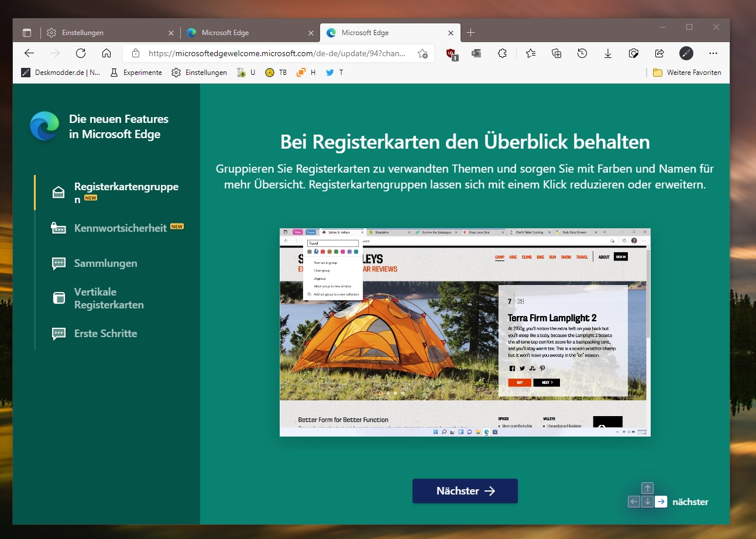
Task: Open the Collections toolbar icon
Action: (556, 53)
